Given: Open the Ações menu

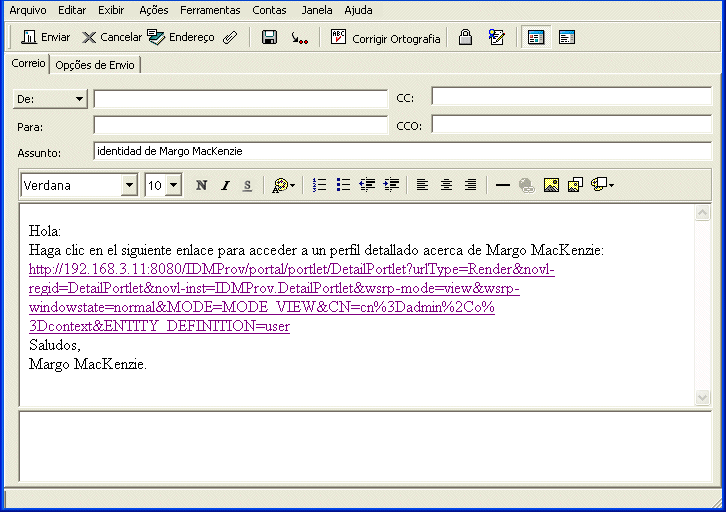Looking at the screenshot, I should [x=154, y=10].
